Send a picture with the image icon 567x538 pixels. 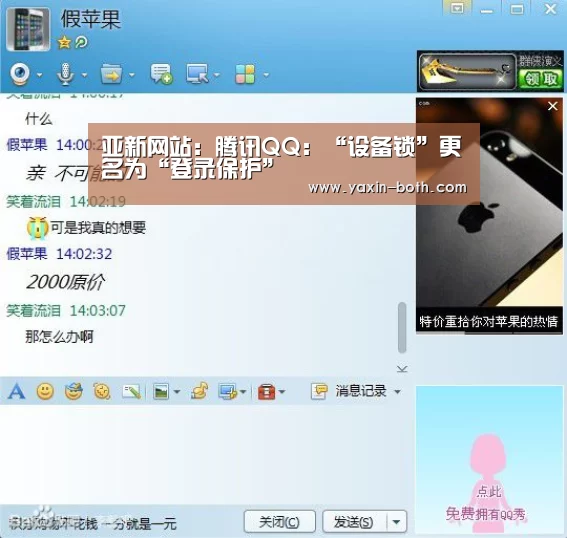click(161, 391)
